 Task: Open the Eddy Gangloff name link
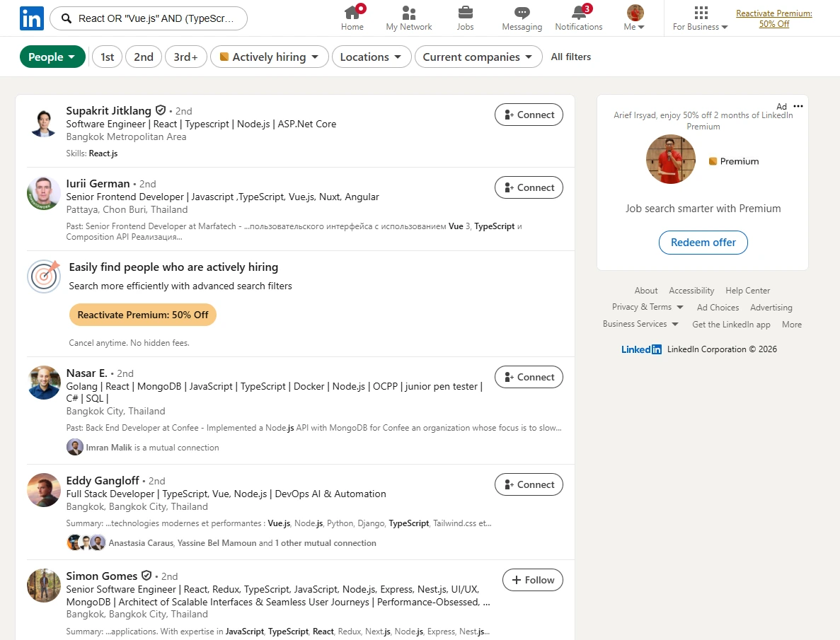coord(103,481)
